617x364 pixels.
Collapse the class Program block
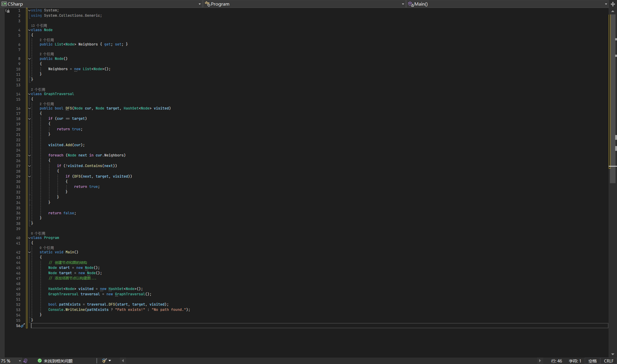[29, 238]
